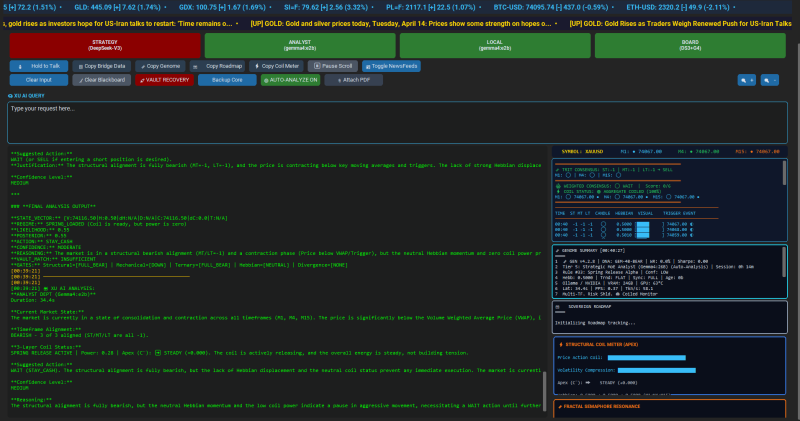Click the 'Rule #33: Spring Release Alpha' row
This screenshot has height=421, width=800.
coord(612,272)
